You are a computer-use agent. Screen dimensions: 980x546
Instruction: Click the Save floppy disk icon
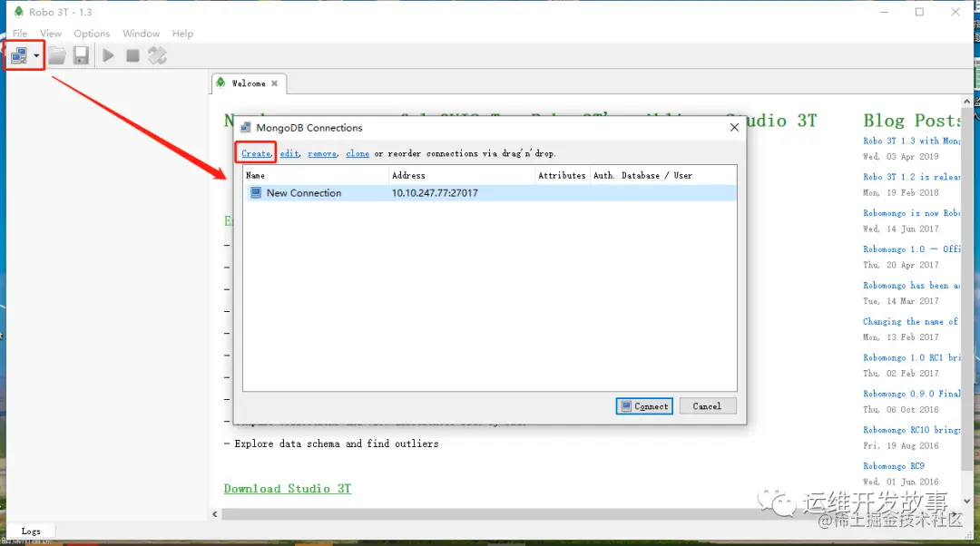(x=82, y=55)
